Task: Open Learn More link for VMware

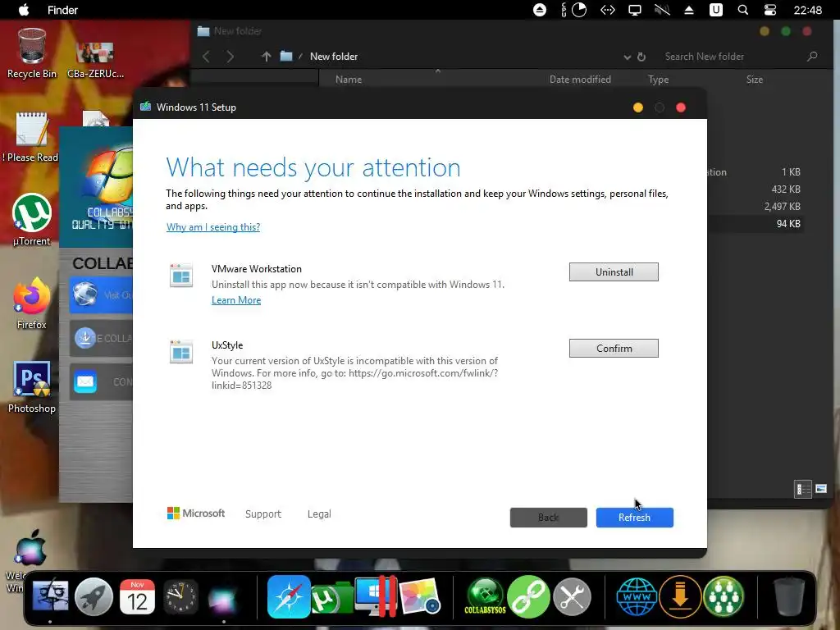Action: pos(236,300)
